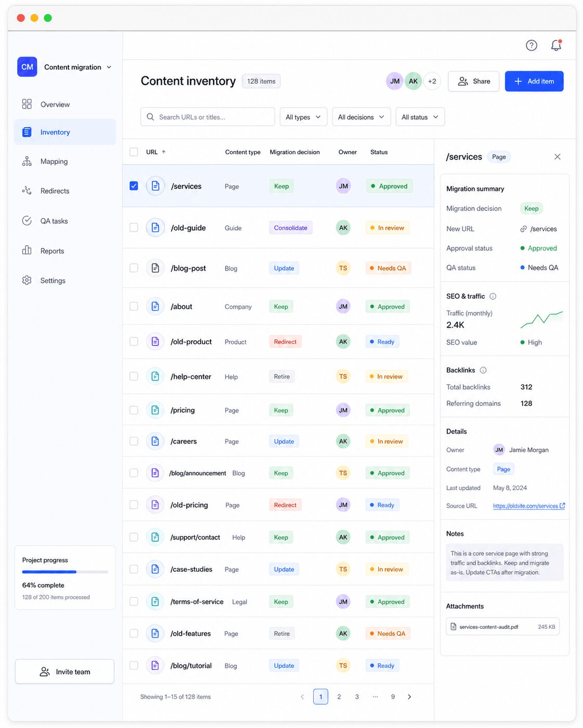The height and width of the screenshot is (728, 583).
Task: Click the info icon next to SEO & traffic
Action: (493, 296)
